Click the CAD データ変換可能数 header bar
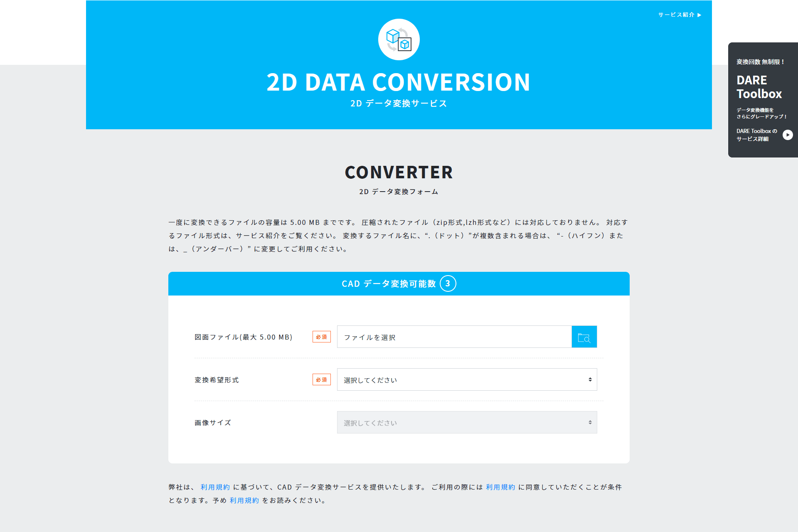The width and height of the screenshot is (798, 532). pos(399,283)
